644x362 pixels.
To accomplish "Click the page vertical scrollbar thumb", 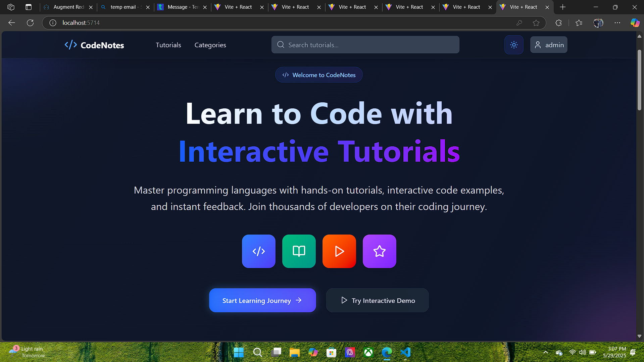I will click(x=639, y=80).
